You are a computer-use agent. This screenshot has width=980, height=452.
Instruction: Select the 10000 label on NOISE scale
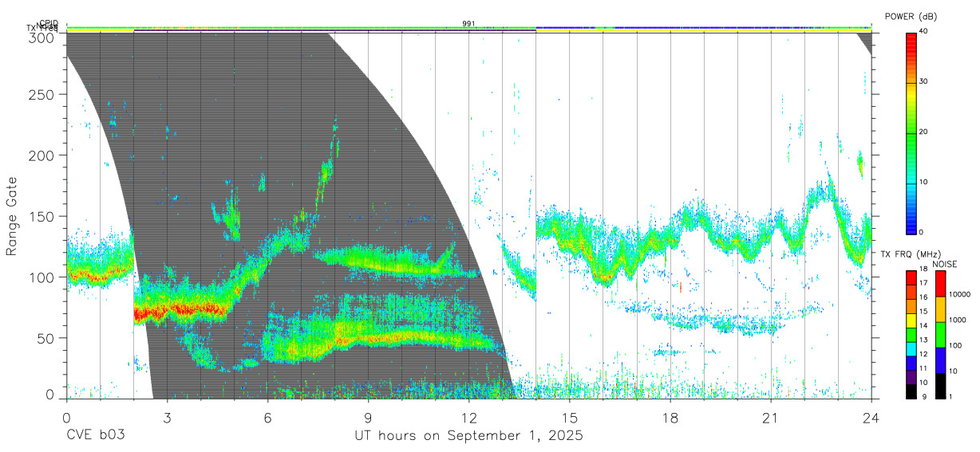(x=960, y=294)
